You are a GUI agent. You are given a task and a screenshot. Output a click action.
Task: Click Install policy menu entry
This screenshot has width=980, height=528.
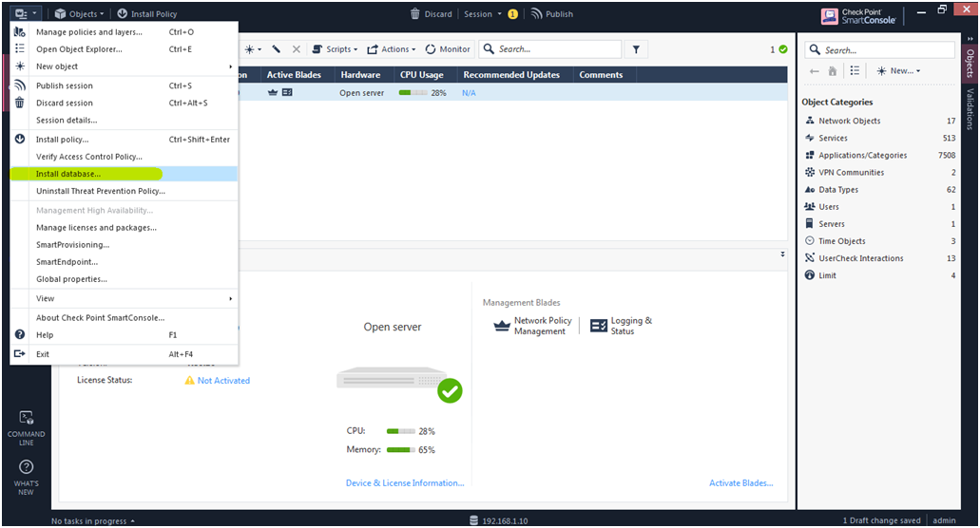(124, 140)
